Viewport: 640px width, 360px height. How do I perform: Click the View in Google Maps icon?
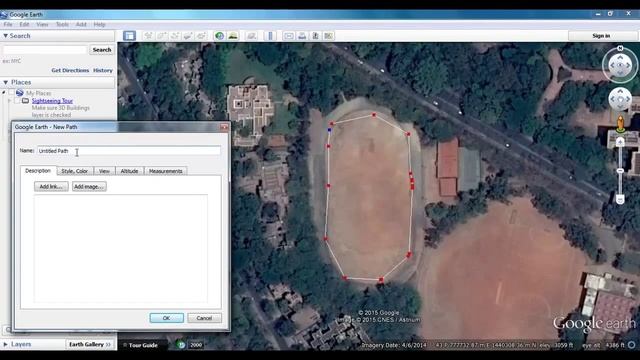(329, 36)
